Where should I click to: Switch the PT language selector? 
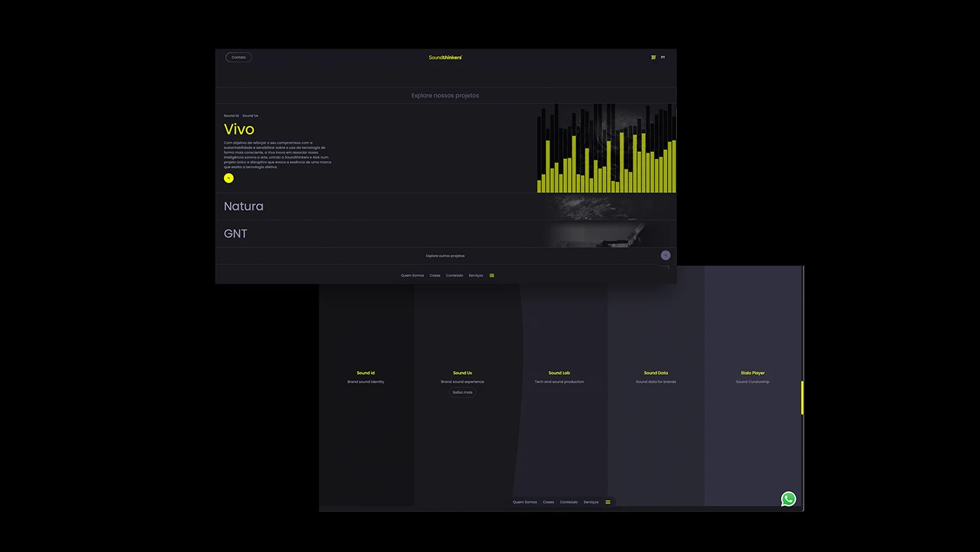[x=663, y=57]
